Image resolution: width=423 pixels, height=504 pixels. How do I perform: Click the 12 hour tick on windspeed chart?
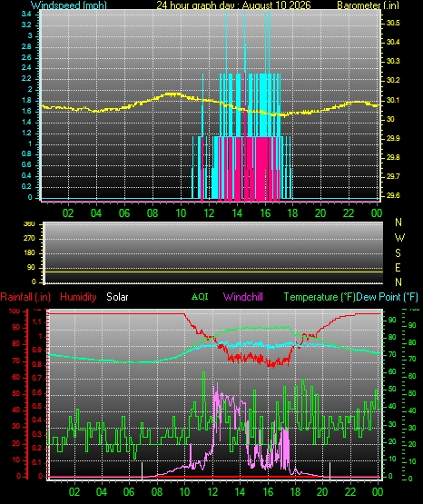point(209,212)
